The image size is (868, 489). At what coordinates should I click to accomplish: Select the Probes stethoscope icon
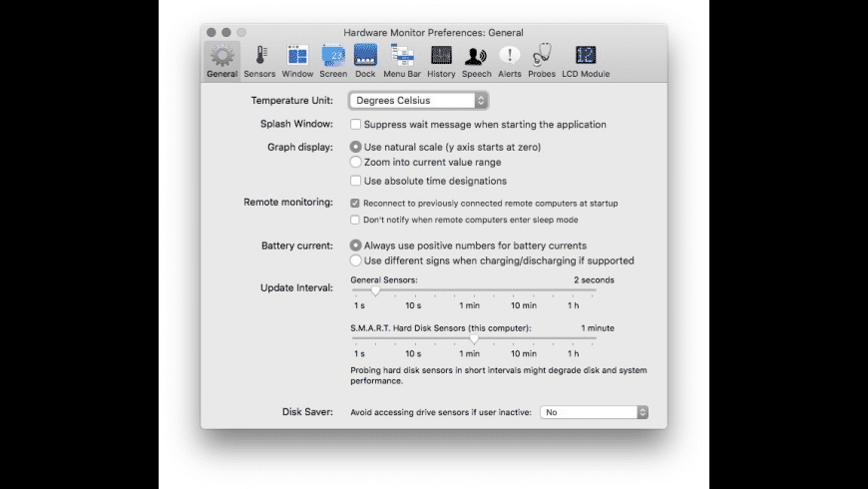(x=542, y=54)
